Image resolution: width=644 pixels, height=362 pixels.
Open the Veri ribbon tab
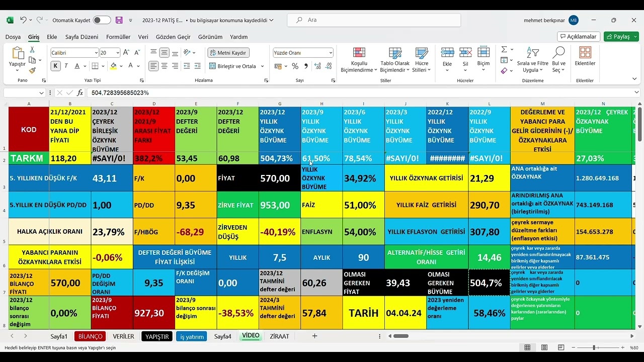tap(143, 37)
